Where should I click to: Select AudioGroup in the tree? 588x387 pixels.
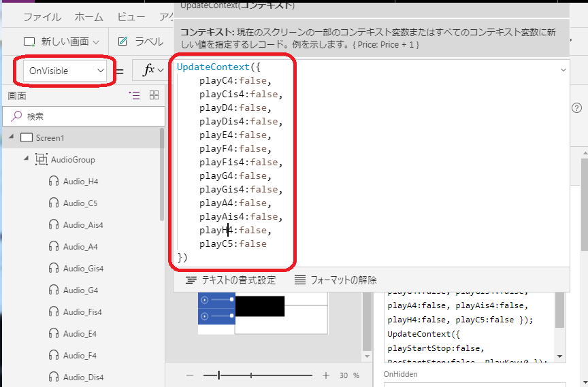click(73, 160)
